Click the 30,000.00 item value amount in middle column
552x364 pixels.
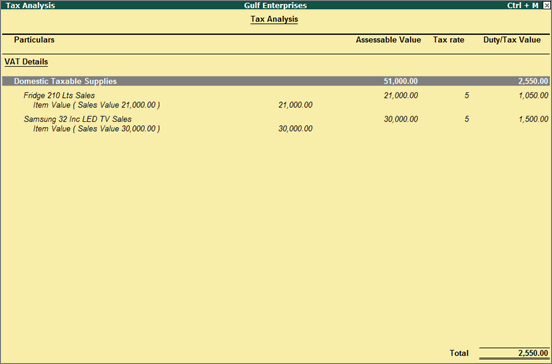pos(295,128)
